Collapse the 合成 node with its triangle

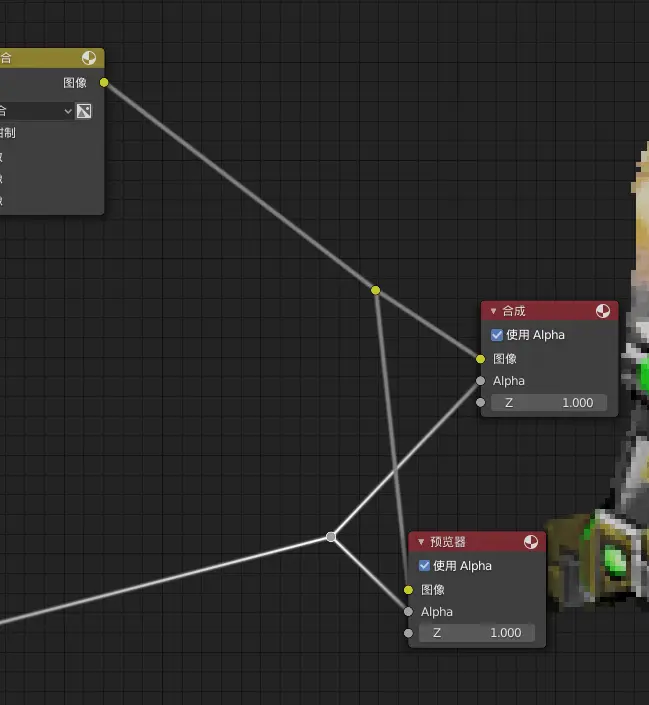(x=493, y=311)
